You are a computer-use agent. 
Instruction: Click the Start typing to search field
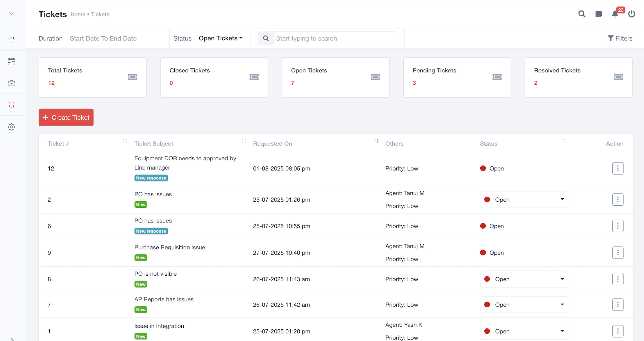(x=335, y=38)
